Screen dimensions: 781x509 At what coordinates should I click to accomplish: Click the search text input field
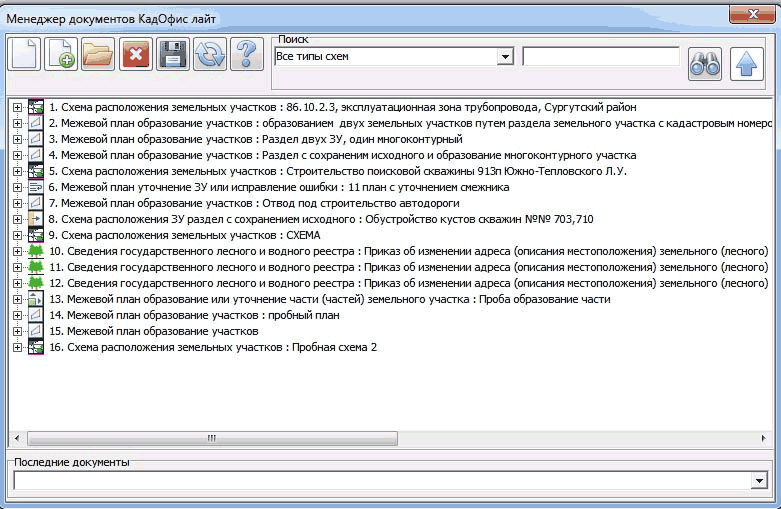pos(600,57)
